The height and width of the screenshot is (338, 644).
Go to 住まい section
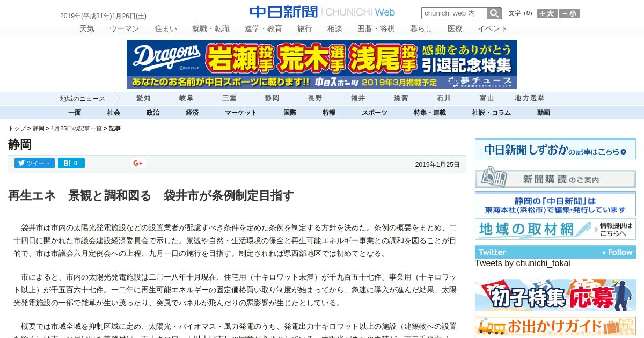(x=166, y=29)
